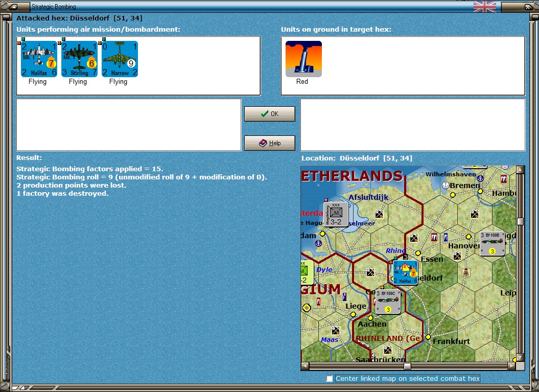Click the Essen city dot on map
This screenshot has width=539, height=392.
(417, 253)
